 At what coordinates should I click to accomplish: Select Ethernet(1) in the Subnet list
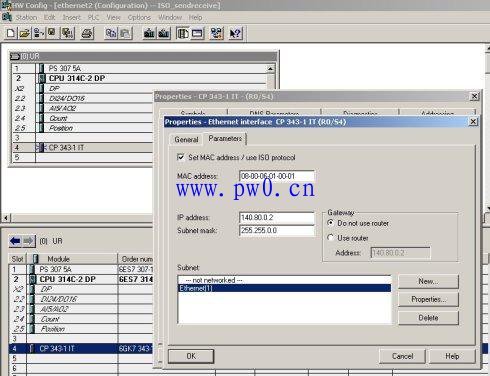(284, 288)
